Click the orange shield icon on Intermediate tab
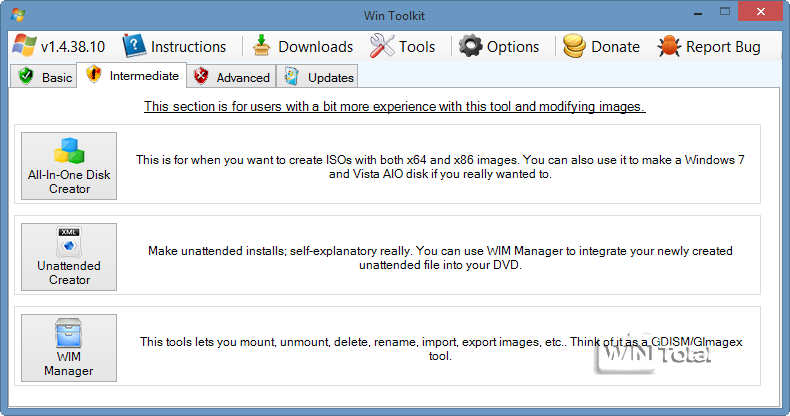The image size is (790, 416). 94,75
